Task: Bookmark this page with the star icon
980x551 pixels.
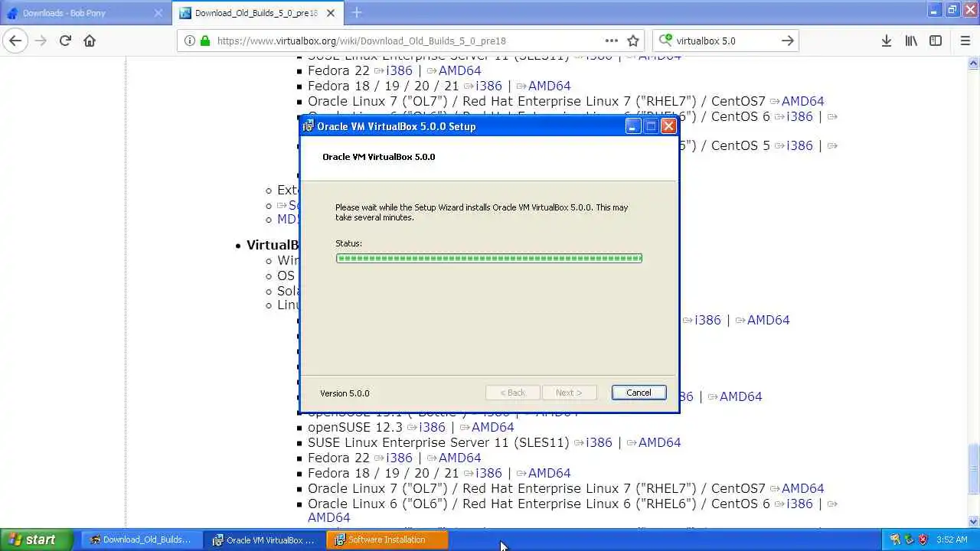Action: click(633, 41)
